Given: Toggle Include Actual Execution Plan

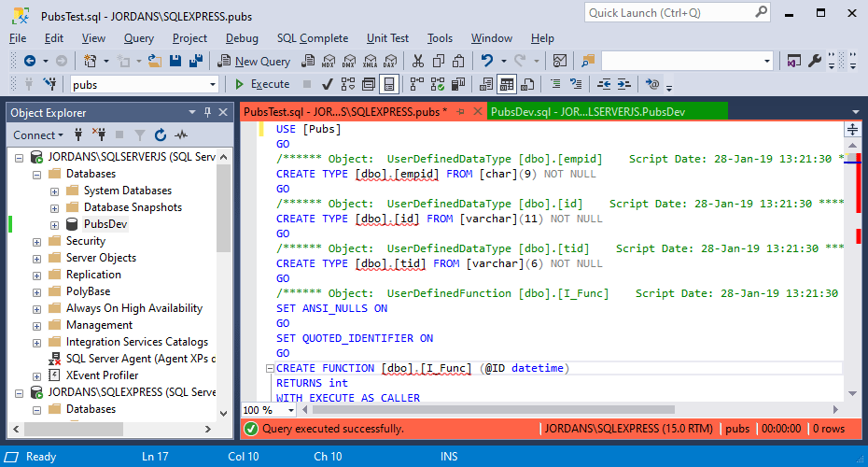Looking at the screenshot, I should pos(417,84).
